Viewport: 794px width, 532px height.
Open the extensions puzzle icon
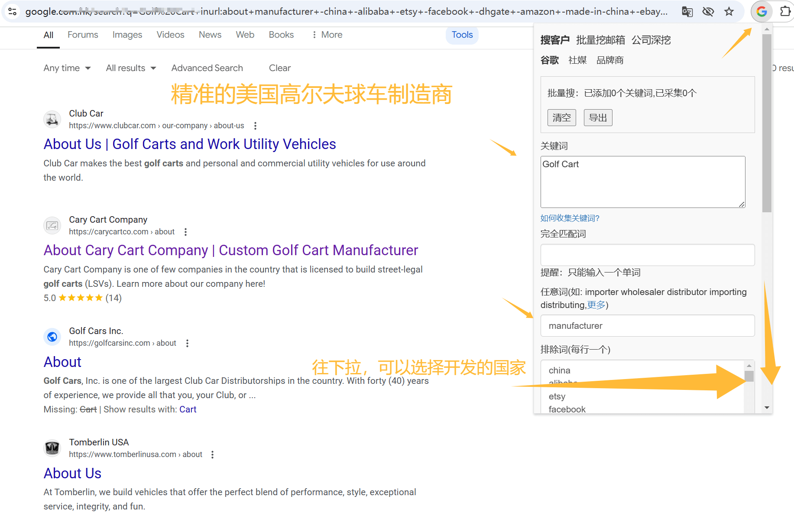coord(785,12)
